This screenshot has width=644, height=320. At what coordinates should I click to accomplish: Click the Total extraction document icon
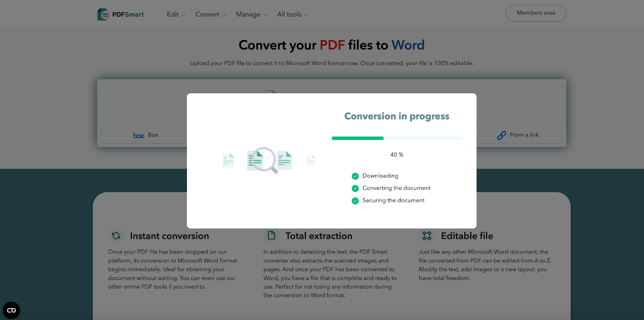point(272,236)
